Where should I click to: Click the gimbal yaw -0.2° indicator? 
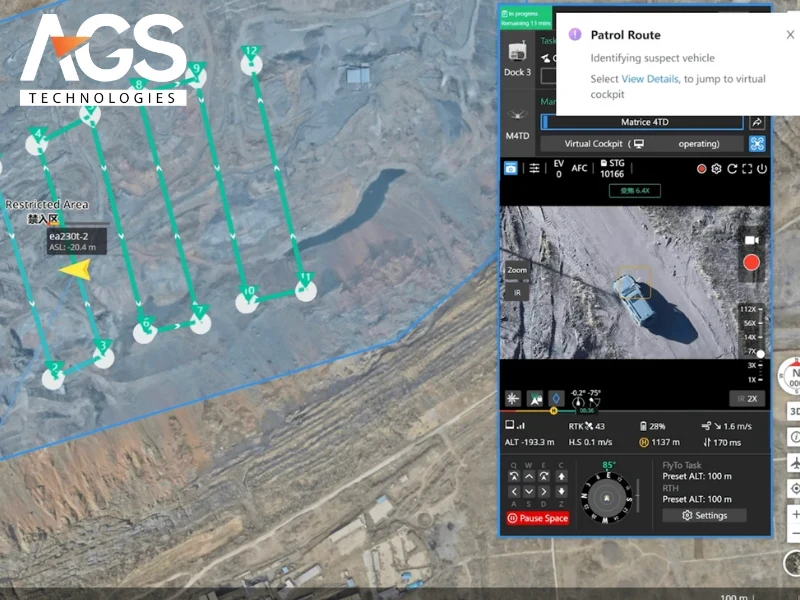[578, 398]
